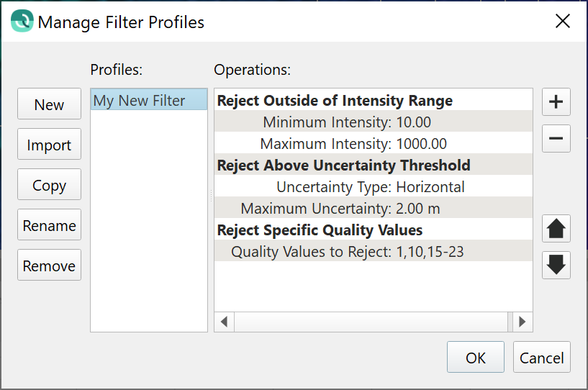Create a new filter profile
This screenshot has width=588, height=390.
pyautogui.click(x=49, y=105)
